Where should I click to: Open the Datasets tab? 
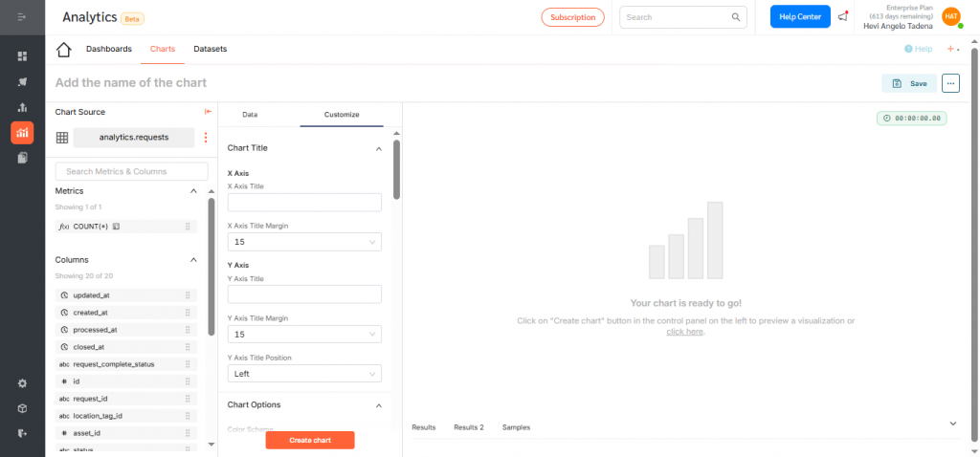(210, 49)
